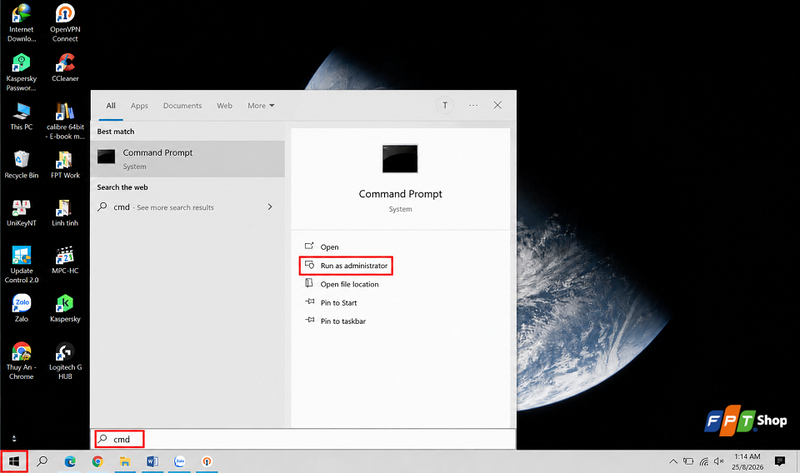
Task: Select the Recycle Bin desktop icon
Action: [x=21, y=165]
